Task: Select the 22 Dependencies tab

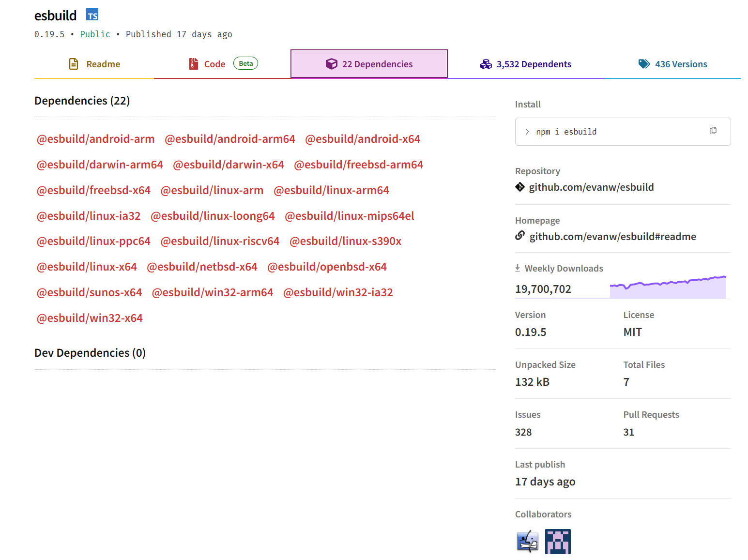Action: point(369,64)
